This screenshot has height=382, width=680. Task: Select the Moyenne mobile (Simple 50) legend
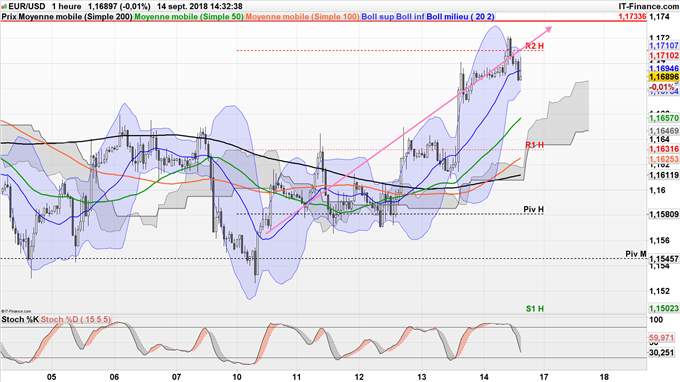189,16
